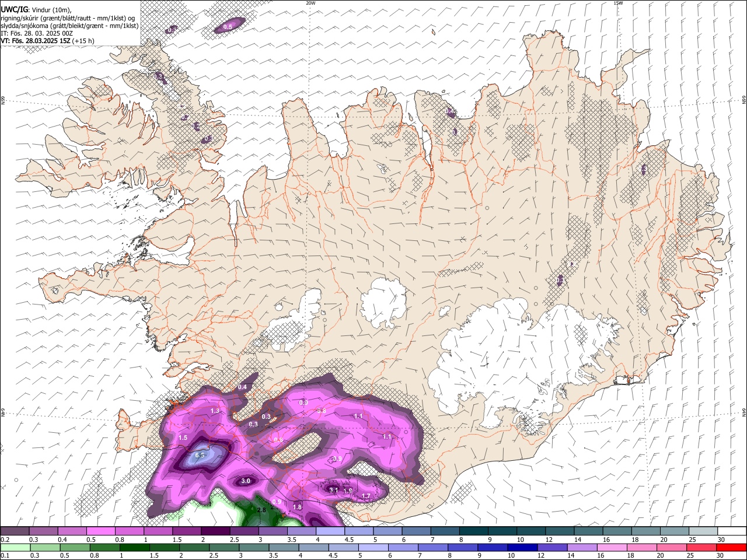Click the 15W longitude label
Image resolution: width=747 pixels, height=560 pixels.
(x=618, y=3)
